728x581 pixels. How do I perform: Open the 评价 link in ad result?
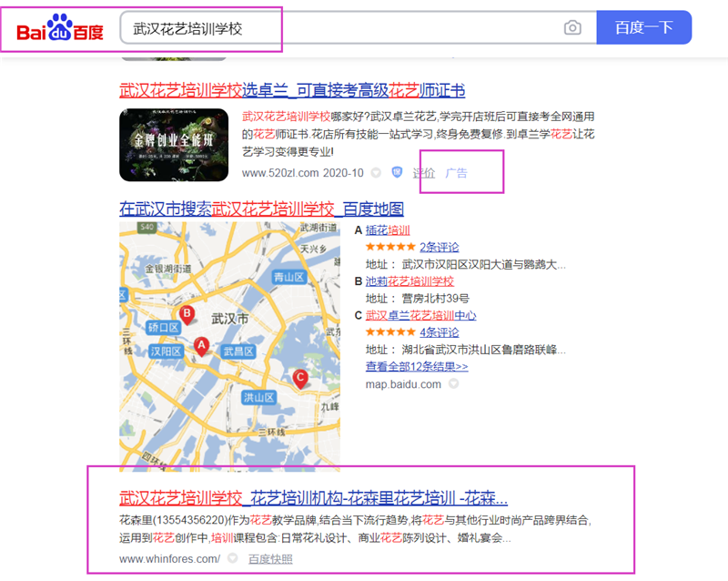click(x=424, y=173)
